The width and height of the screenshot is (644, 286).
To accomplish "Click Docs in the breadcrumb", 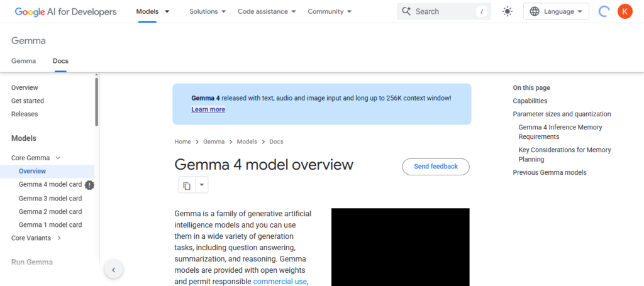I will click(x=277, y=141).
